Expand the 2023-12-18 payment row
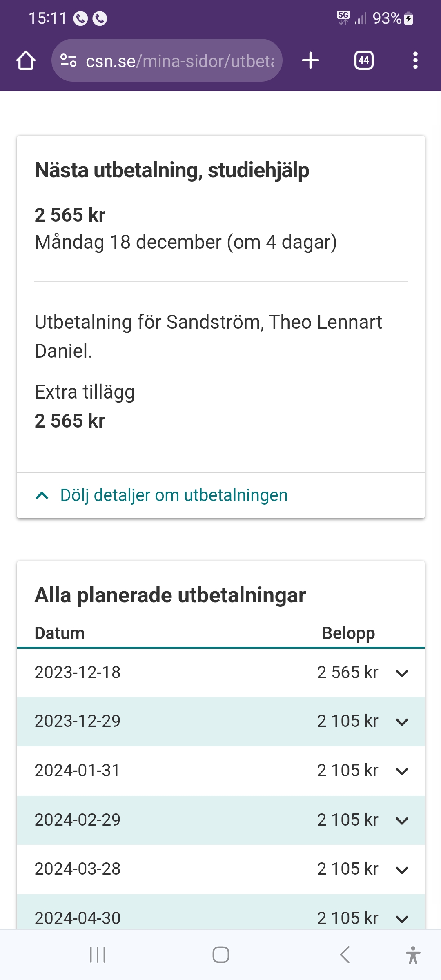Screen dimensions: 441x980 tap(402, 673)
